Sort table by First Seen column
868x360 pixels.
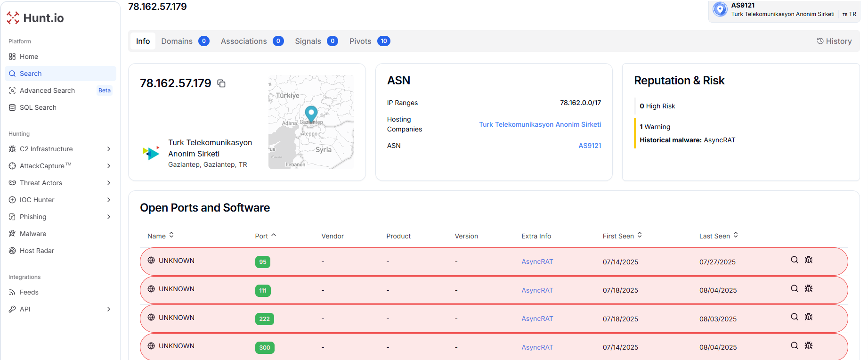click(x=622, y=236)
